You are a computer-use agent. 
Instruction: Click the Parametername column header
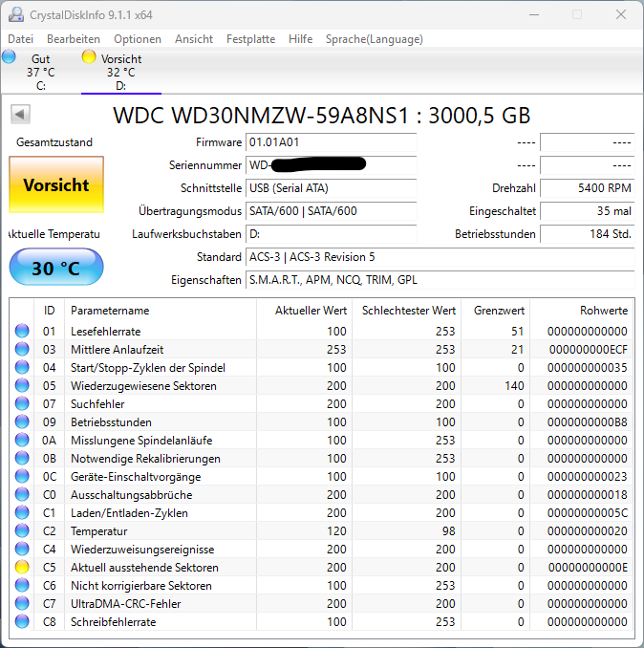click(x=161, y=311)
